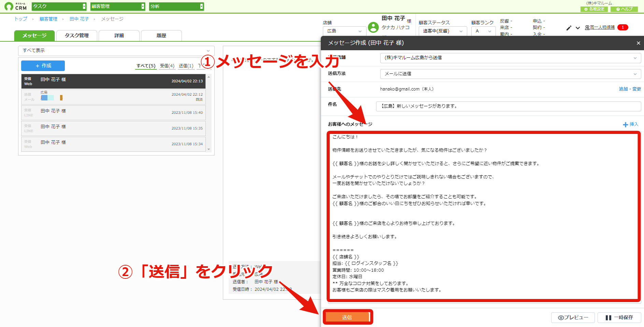Click the pencil edit icon
Screen dimensions: 644x327
pos(569,28)
